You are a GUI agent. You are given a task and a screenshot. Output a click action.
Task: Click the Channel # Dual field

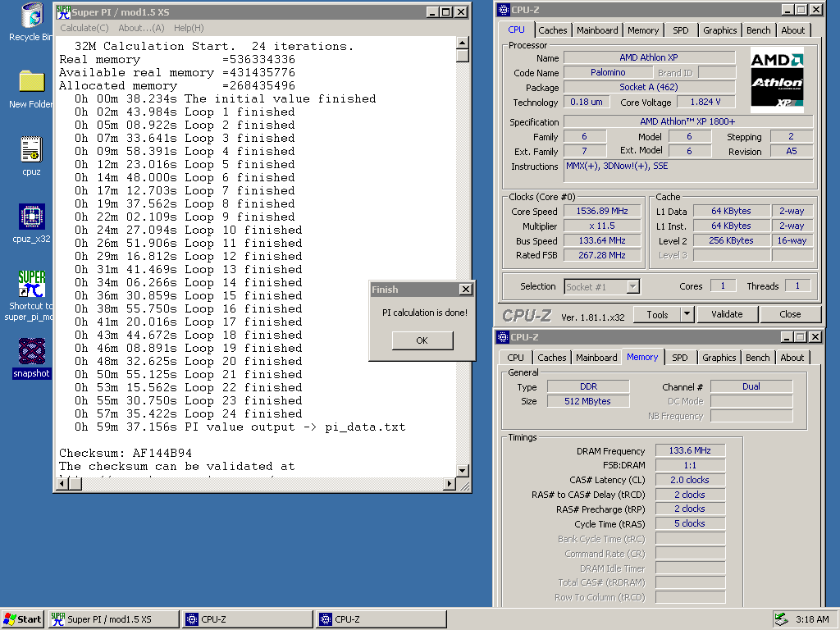751,386
